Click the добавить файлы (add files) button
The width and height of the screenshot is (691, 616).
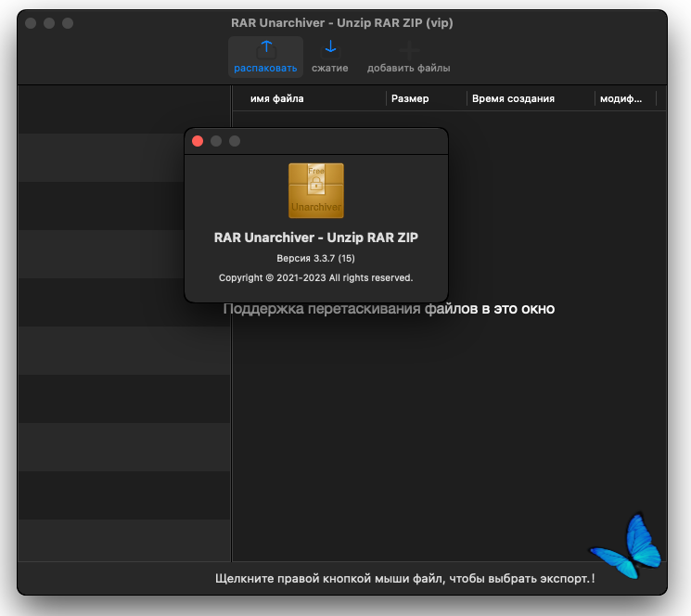[x=408, y=57]
